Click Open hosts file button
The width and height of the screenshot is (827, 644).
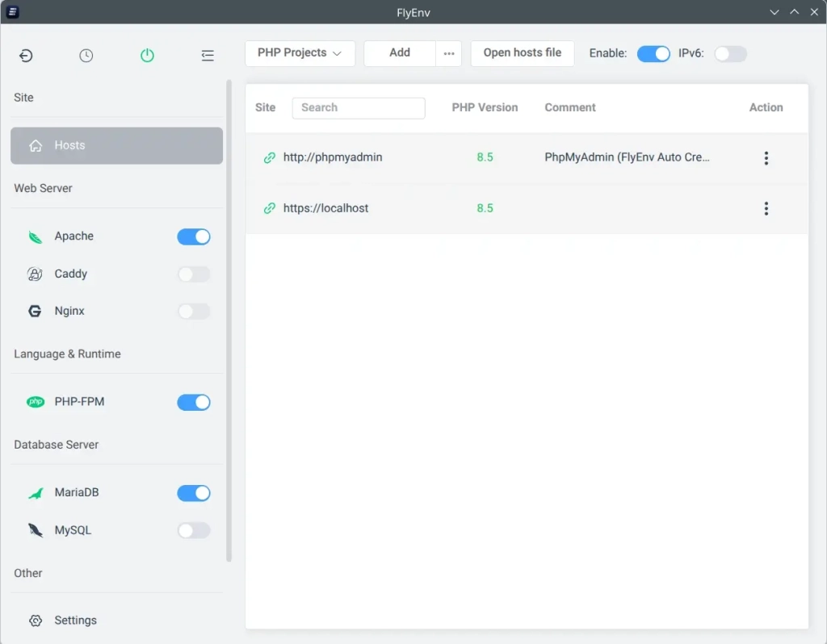523,53
